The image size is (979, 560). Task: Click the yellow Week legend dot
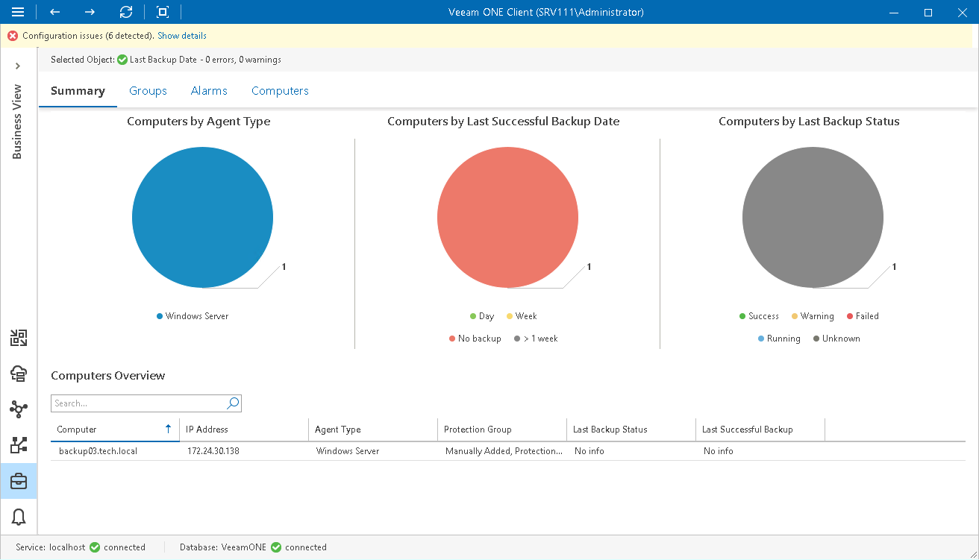510,316
